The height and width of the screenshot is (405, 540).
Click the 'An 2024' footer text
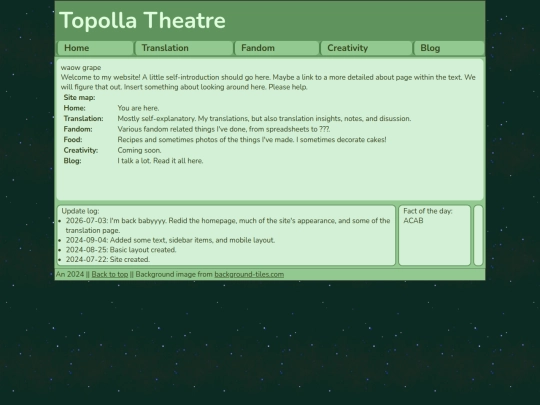click(x=70, y=274)
